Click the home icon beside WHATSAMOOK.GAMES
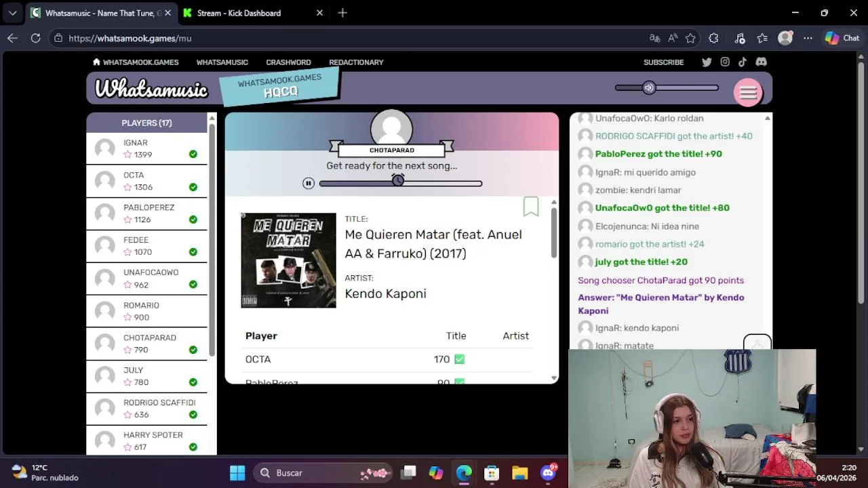Viewport: 868px width, 488px height. pyautogui.click(x=96, y=62)
